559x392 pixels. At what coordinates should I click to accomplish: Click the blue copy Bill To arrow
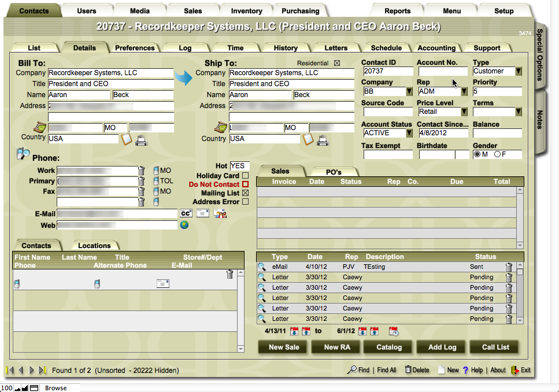184,78
